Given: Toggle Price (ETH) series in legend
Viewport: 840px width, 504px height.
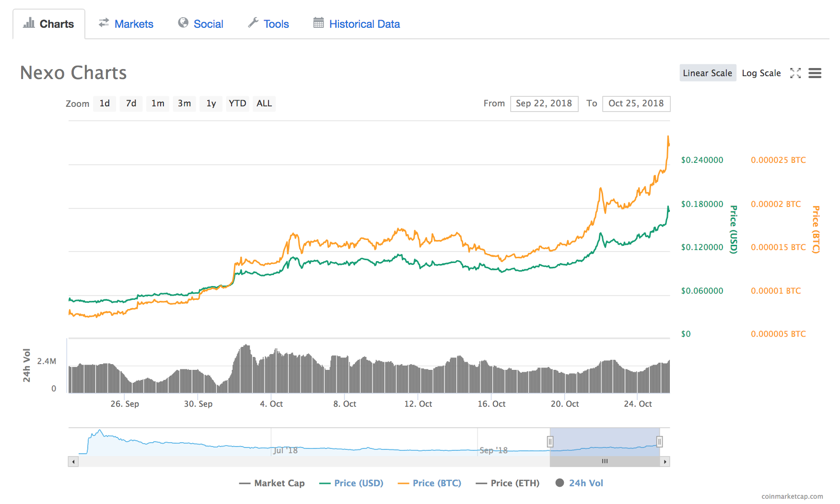Looking at the screenshot, I should (x=508, y=483).
